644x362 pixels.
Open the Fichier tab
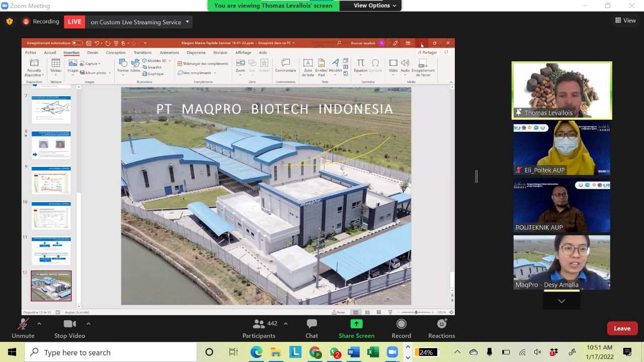[31, 52]
